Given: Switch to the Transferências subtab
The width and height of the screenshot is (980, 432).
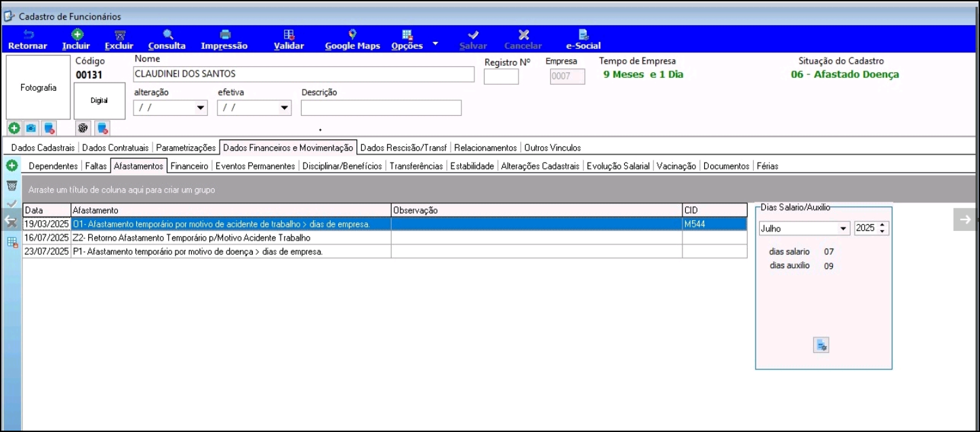Looking at the screenshot, I should (x=416, y=166).
